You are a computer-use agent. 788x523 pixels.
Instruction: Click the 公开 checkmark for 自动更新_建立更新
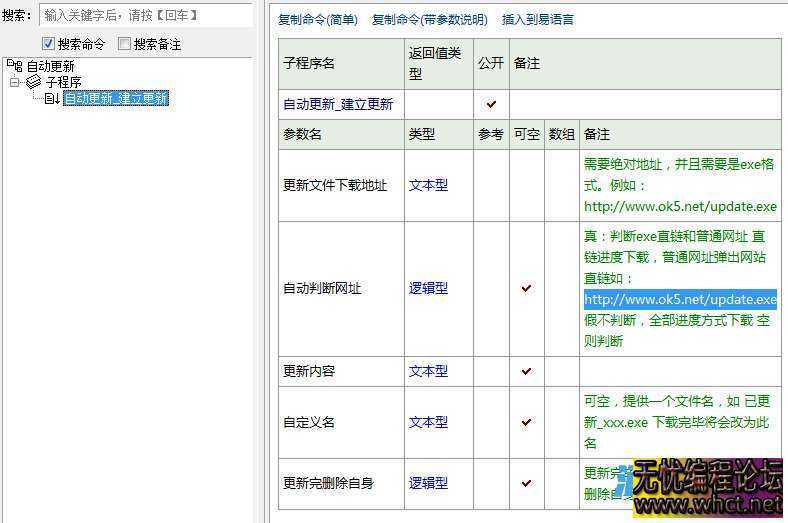[x=491, y=104]
